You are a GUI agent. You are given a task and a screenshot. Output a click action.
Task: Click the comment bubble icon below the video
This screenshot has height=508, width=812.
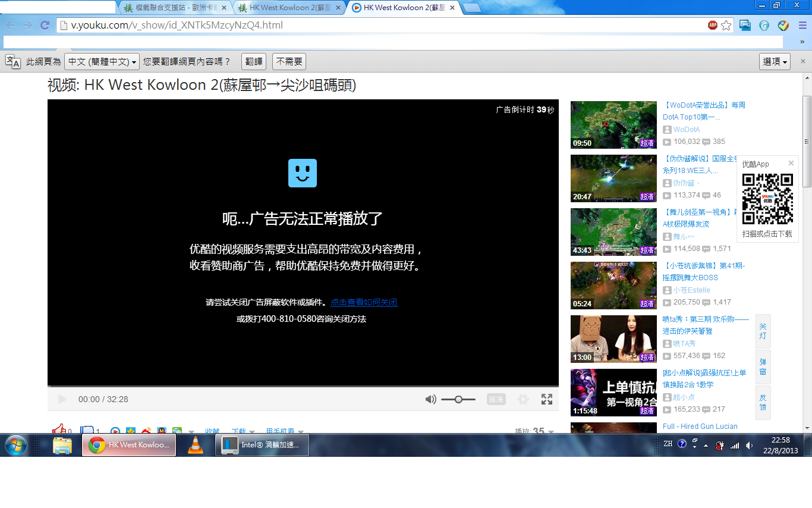(x=87, y=429)
